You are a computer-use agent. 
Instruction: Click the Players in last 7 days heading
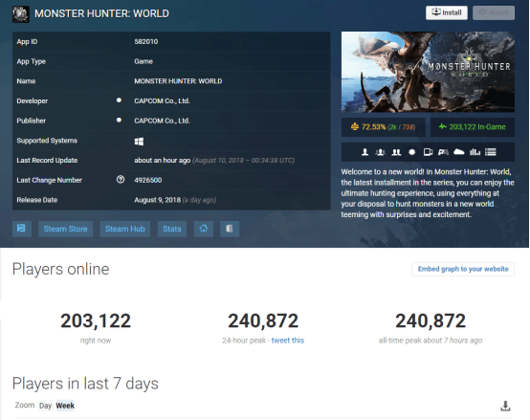85,384
